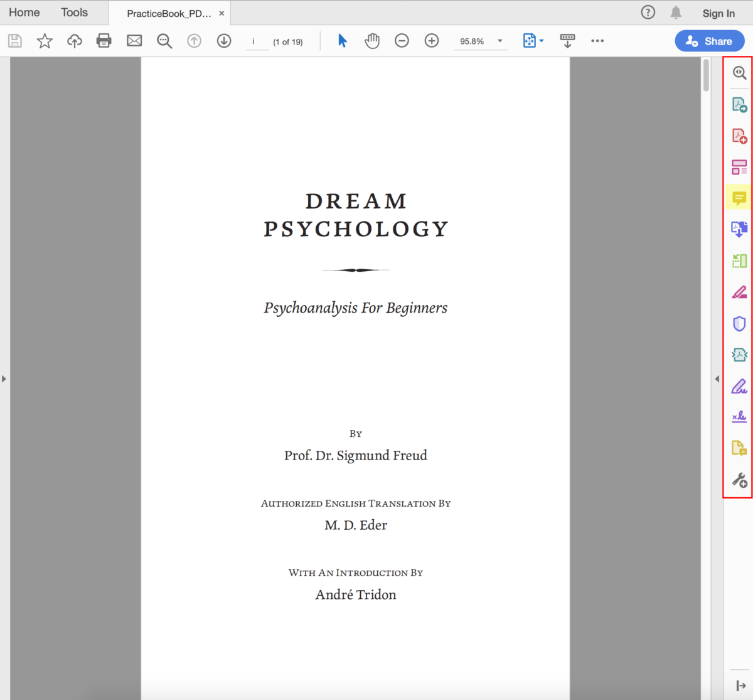Open the Combine Files tool
This screenshot has height=700, width=753.
point(739,229)
